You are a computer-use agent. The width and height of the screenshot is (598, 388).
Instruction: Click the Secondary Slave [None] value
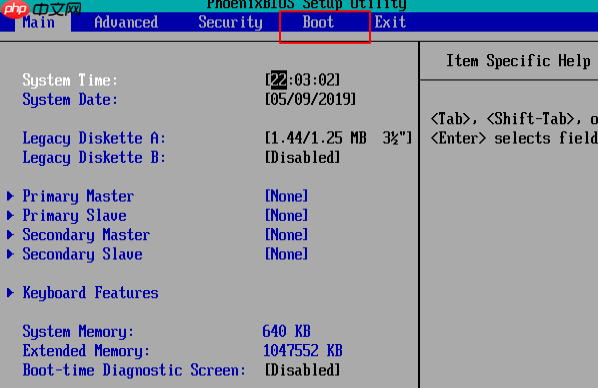286,254
